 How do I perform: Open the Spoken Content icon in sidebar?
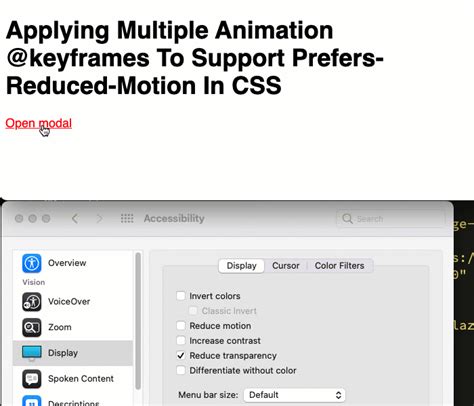click(x=32, y=379)
